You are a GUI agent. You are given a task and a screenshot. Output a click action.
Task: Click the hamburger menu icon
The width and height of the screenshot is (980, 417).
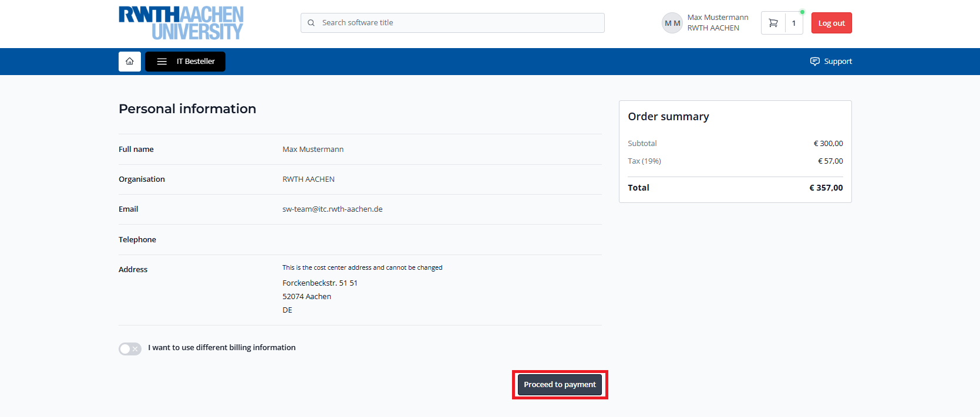(162, 62)
